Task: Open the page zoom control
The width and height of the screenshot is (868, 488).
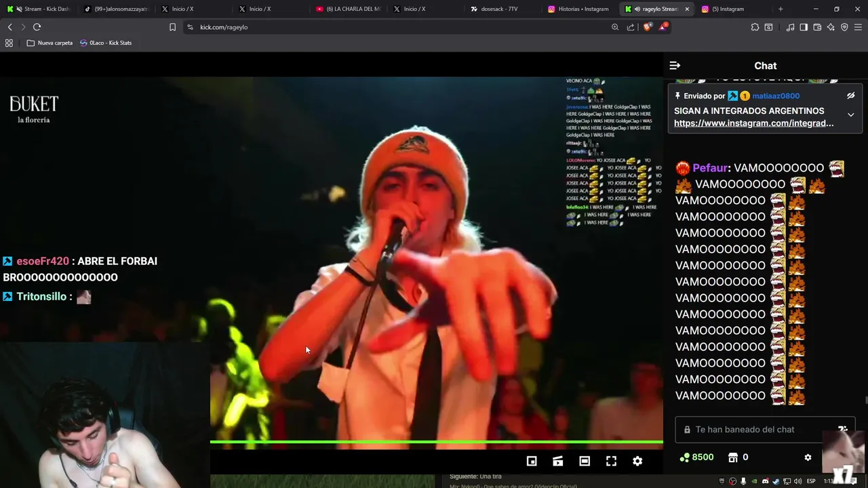Action: point(615,27)
